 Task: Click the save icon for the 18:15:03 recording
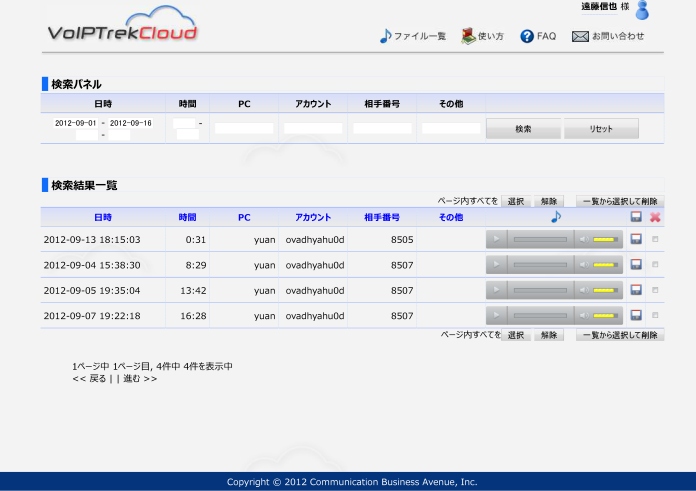pyautogui.click(x=636, y=239)
